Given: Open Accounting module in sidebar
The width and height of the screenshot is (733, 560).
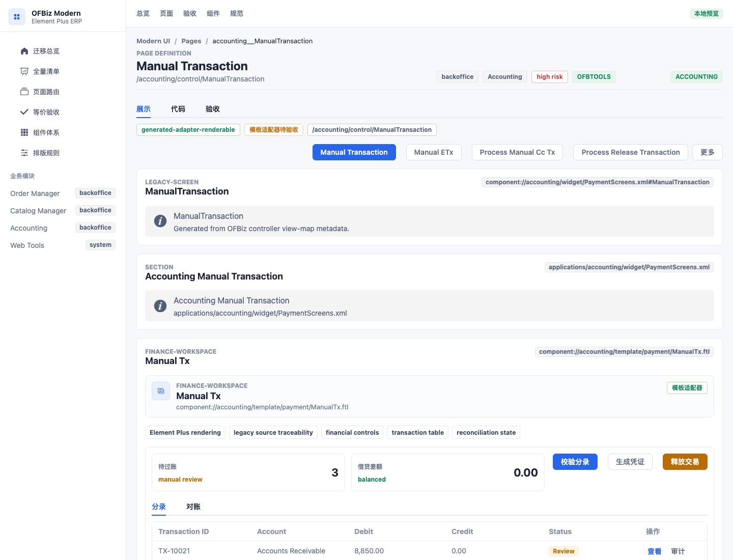Looking at the screenshot, I should (63, 228).
